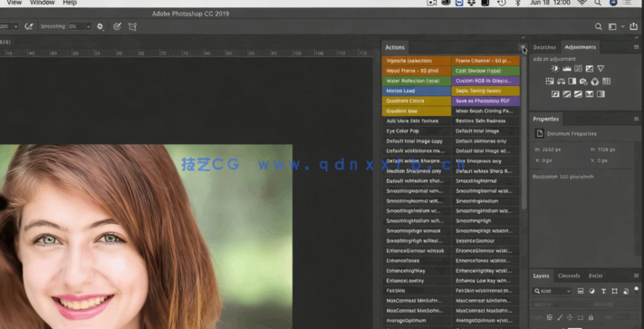Open the Help menu
This screenshot has height=329, width=644.
pyautogui.click(x=70, y=3)
